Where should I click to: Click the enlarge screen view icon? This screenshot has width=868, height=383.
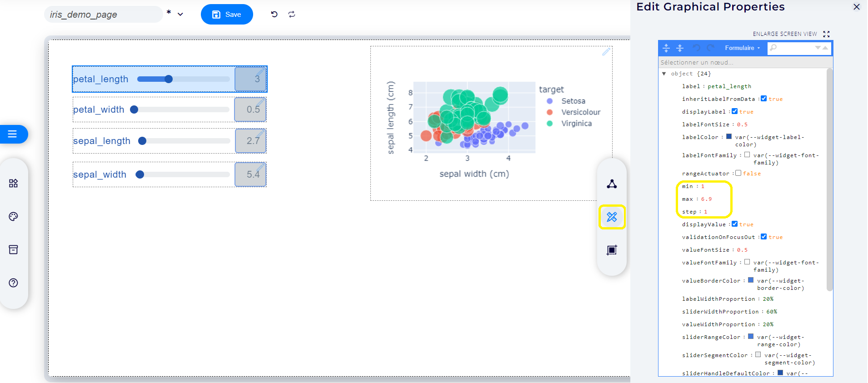click(x=826, y=34)
